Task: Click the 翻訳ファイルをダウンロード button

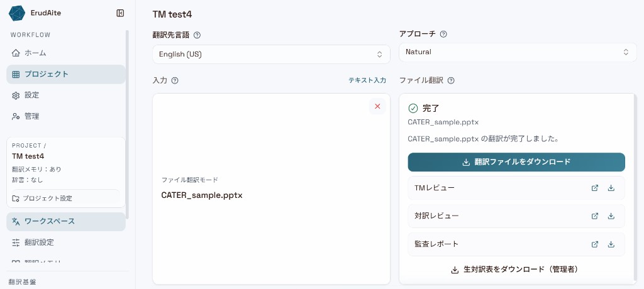Action: [x=516, y=161]
